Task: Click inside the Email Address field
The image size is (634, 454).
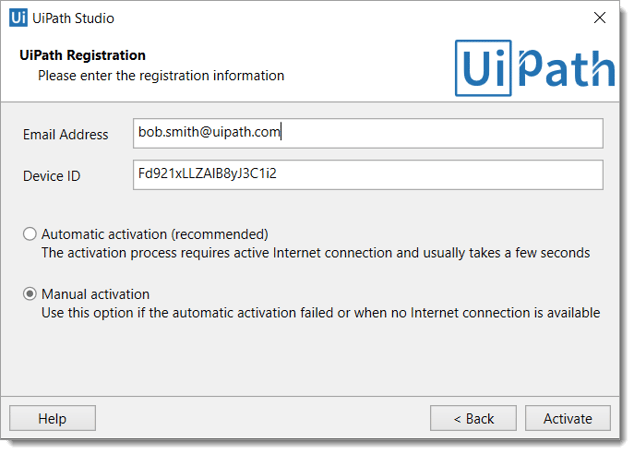Action: tap(368, 133)
